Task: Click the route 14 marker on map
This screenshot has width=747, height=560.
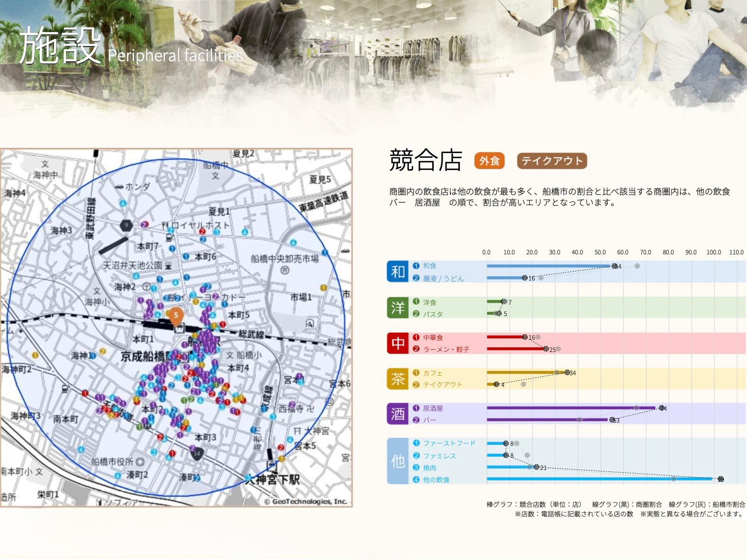Action: point(197,453)
